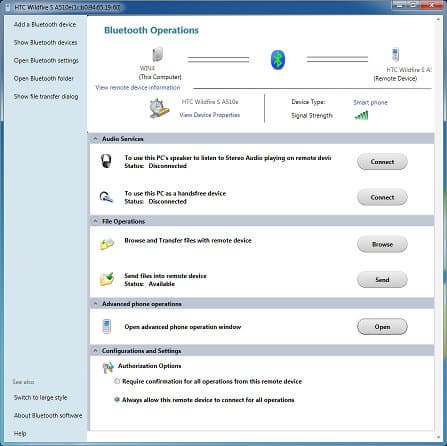Open Add a Bluetooth device
The image size is (447, 446).
pyautogui.click(x=45, y=25)
